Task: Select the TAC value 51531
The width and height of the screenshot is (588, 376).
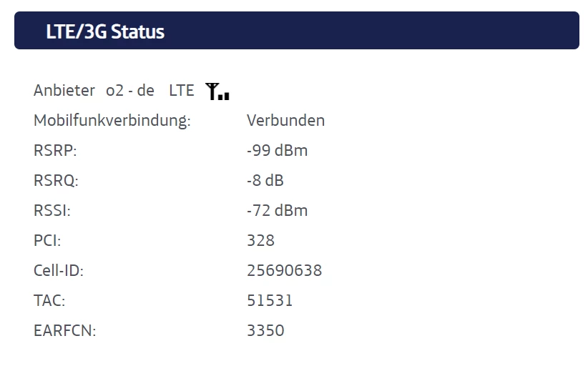Action: tap(270, 301)
